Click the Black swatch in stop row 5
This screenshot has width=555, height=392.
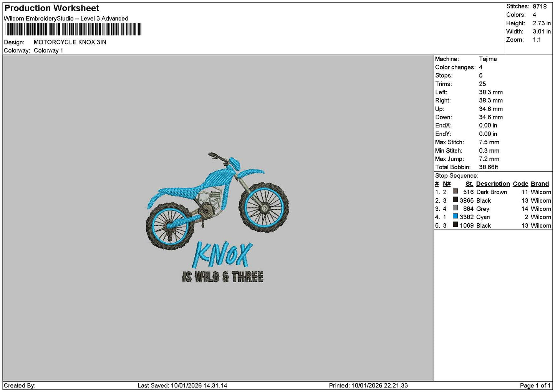(455, 225)
